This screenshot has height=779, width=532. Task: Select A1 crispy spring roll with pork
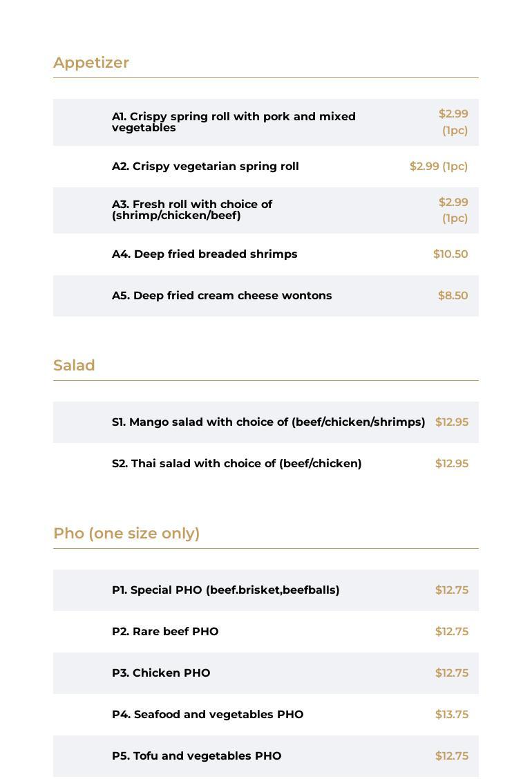pos(234,122)
